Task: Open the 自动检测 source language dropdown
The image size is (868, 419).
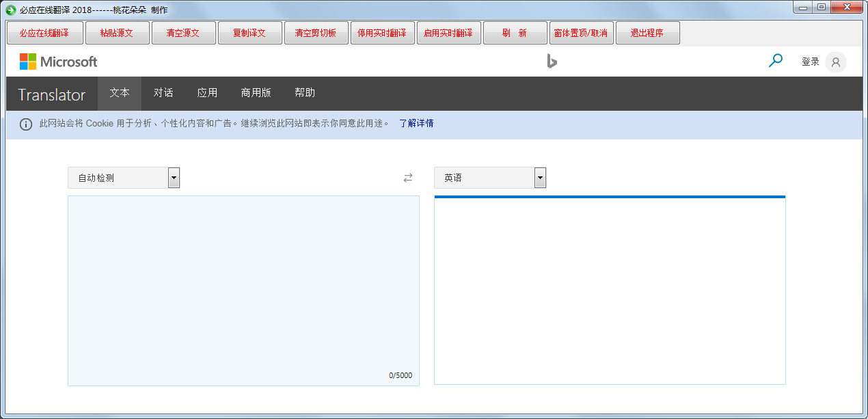Action: tap(116, 178)
